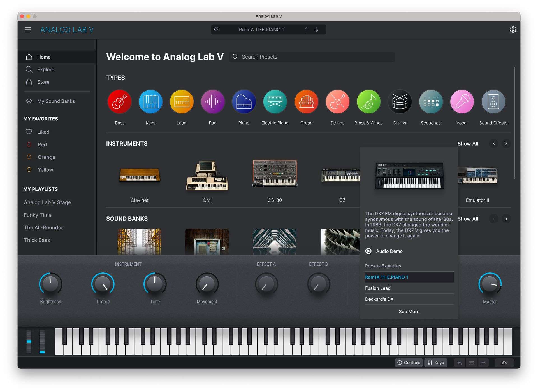538x392 pixels.
Task: Open the Home sidebar item
Action: pyautogui.click(x=57, y=57)
